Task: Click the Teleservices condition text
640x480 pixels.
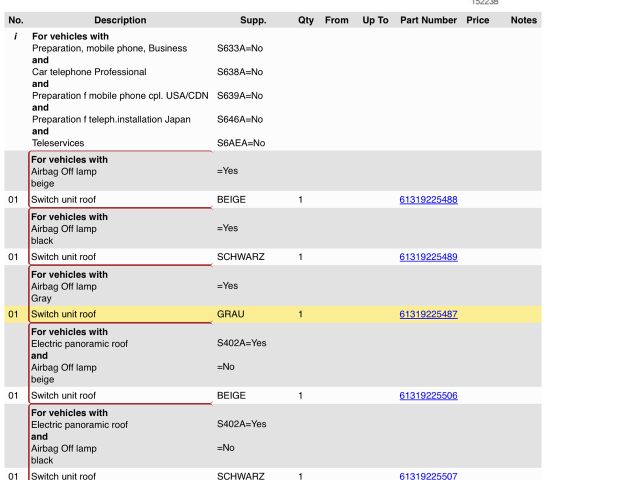Action: [x=58, y=143]
